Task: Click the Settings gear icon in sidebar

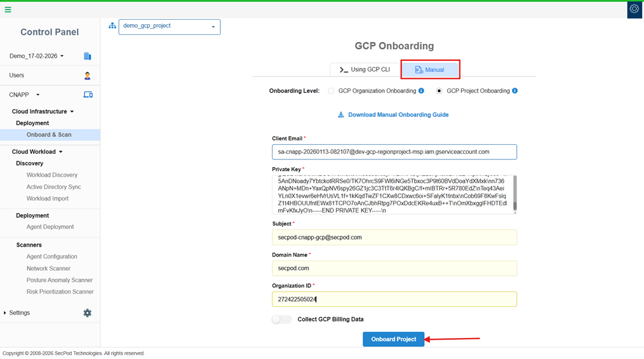Action: tap(88, 313)
